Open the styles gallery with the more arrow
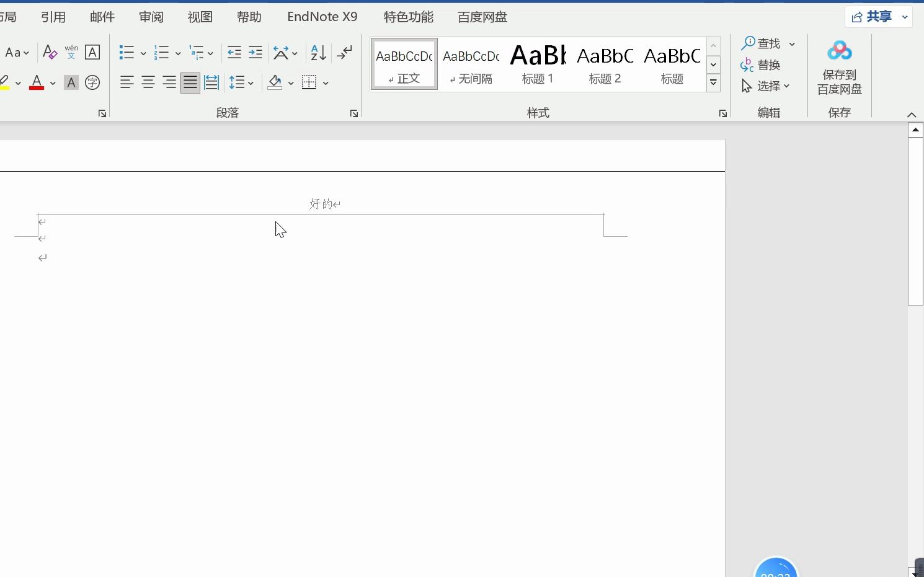The image size is (924, 577). pyautogui.click(x=713, y=82)
